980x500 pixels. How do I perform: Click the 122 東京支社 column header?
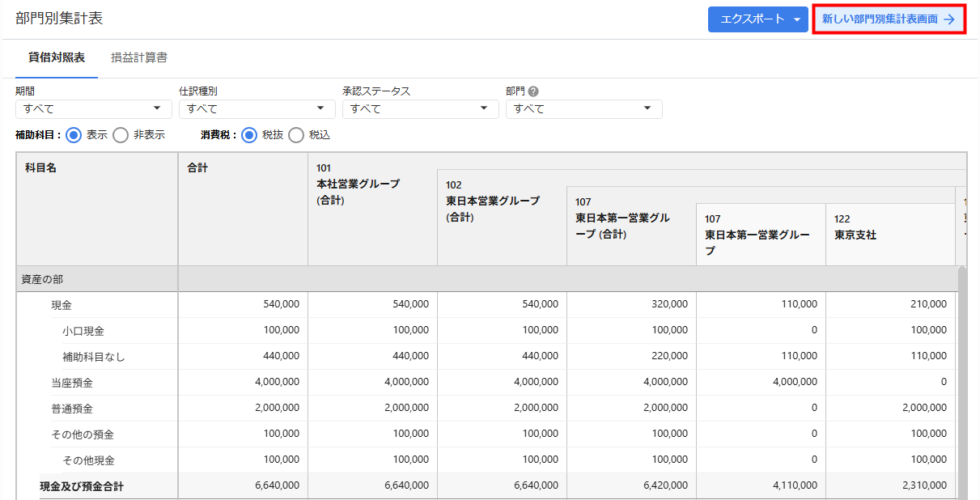(x=855, y=227)
